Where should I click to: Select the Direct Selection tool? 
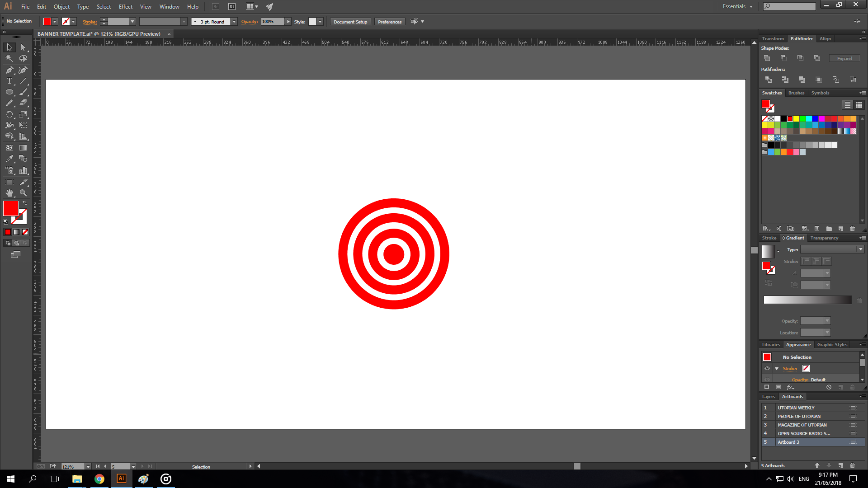pos(23,47)
